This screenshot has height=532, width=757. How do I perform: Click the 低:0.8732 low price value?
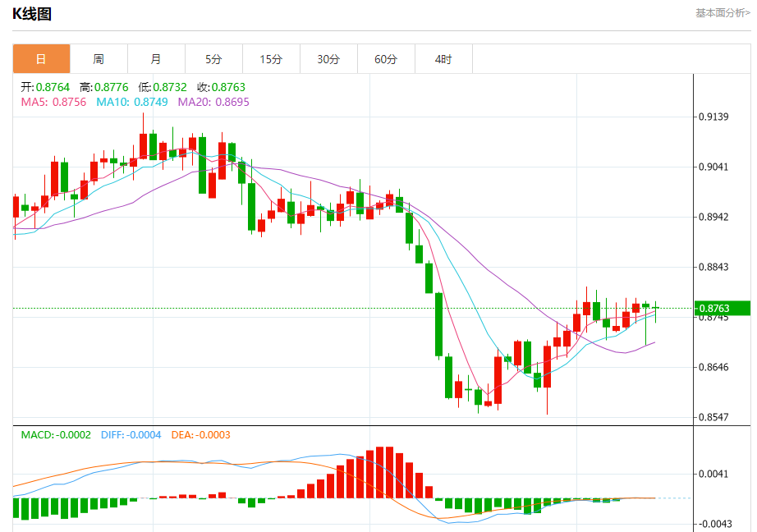(163, 87)
